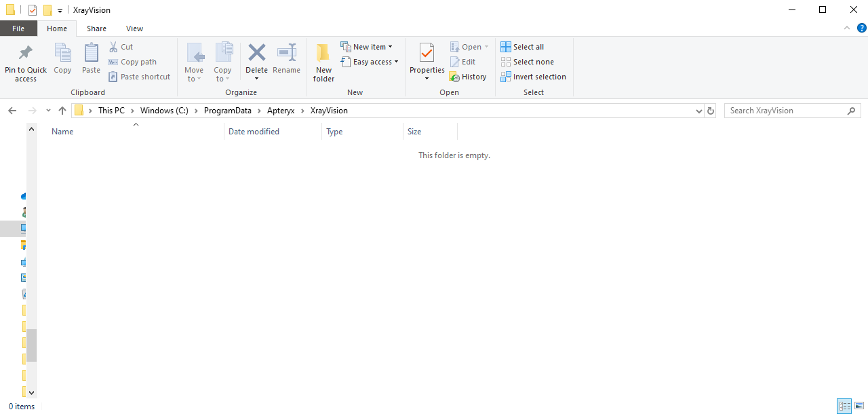Open the Copy to menu
This screenshot has height=414, width=868.
(x=222, y=63)
